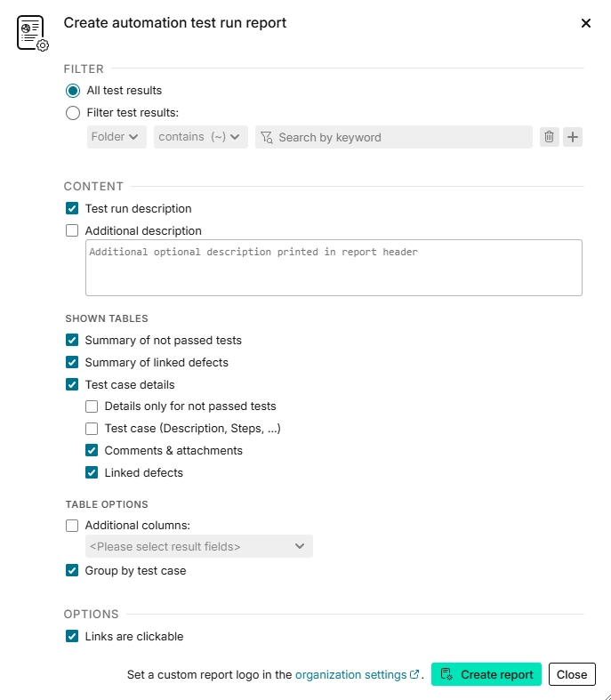Uncheck Comments & attachments
Screen dimensions: 611x700
(x=92, y=450)
